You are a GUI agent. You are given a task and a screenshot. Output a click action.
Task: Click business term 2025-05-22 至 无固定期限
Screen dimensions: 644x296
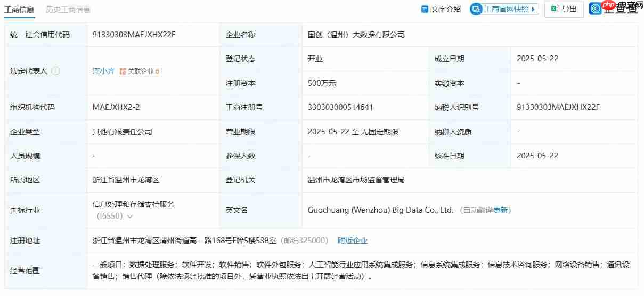pos(353,132)
